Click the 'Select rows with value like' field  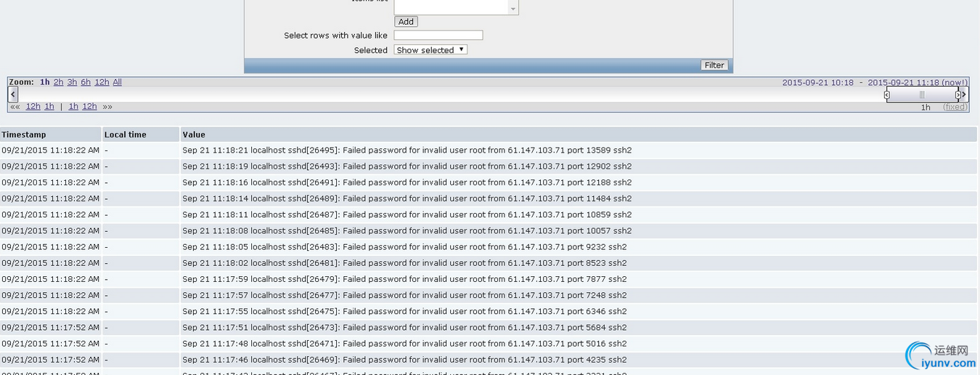438,35
